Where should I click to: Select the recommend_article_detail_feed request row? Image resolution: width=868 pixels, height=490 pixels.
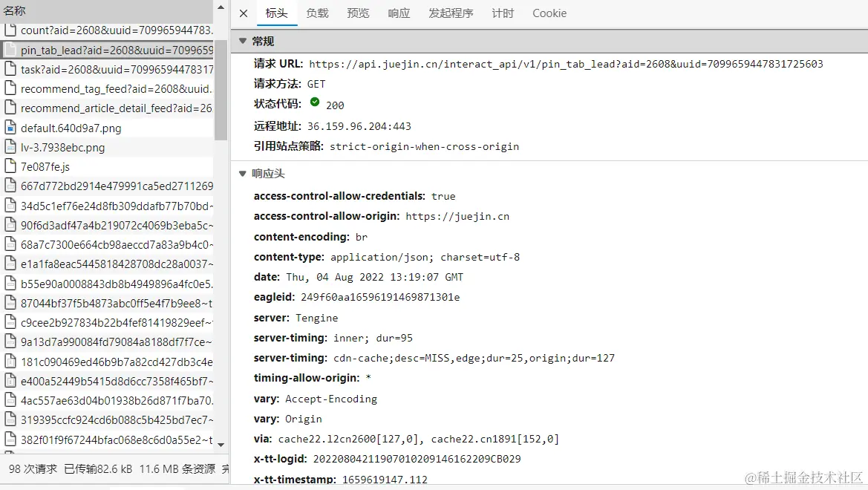tap(107, 108)
